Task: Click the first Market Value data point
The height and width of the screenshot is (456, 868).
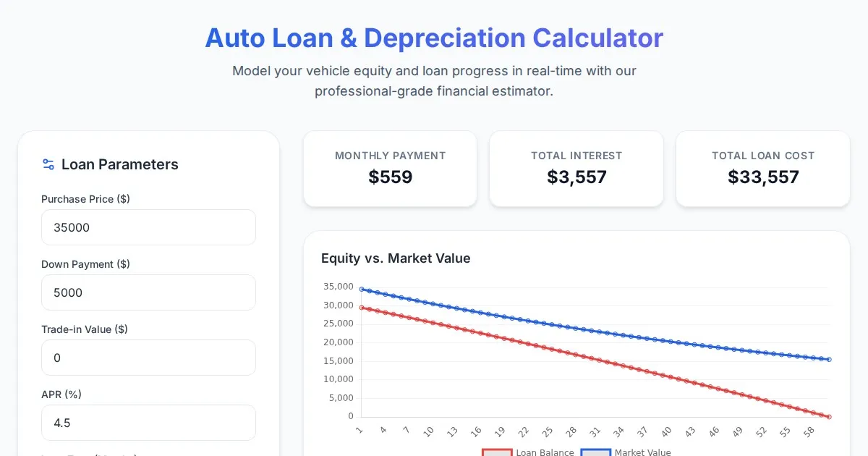Action: [x=362, y=289]
